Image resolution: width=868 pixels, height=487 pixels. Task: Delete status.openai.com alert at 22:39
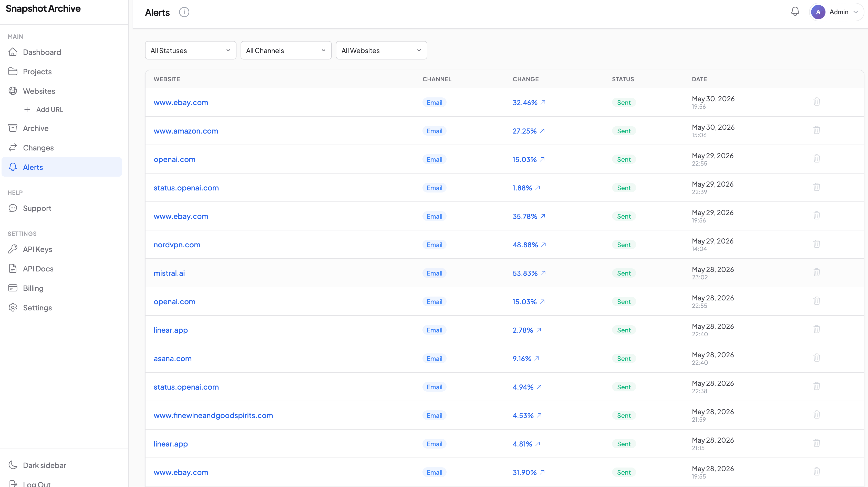[x=817, y=187]
